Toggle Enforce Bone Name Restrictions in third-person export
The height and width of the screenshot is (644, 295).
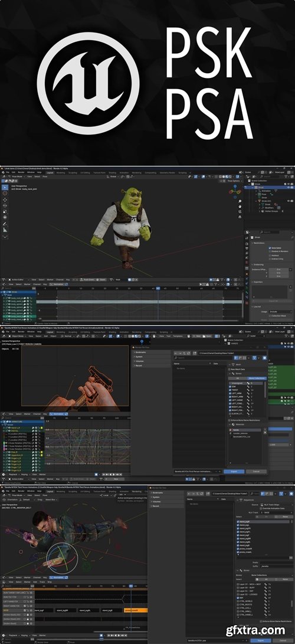click(261, 622)
